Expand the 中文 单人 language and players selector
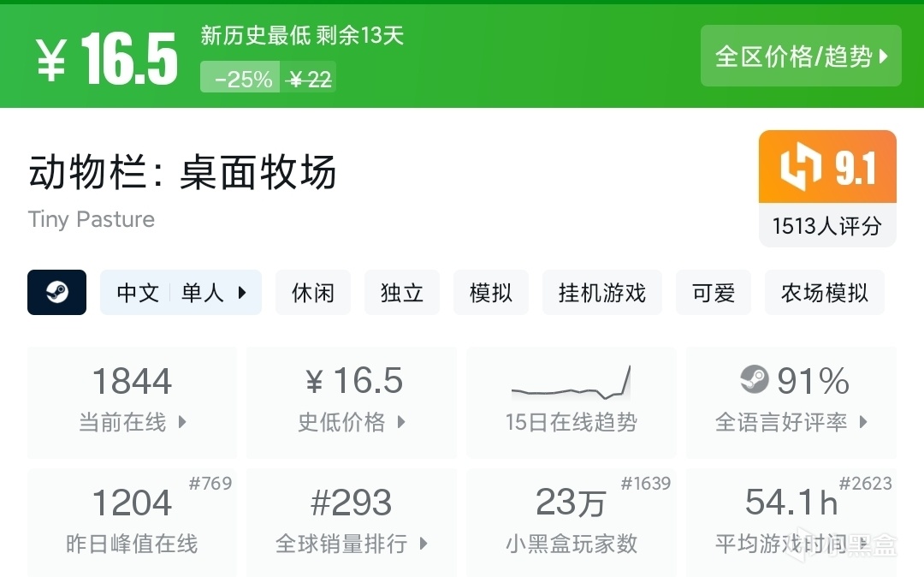The height and width of the screenshot is (577, 924). tap(181, 292)
